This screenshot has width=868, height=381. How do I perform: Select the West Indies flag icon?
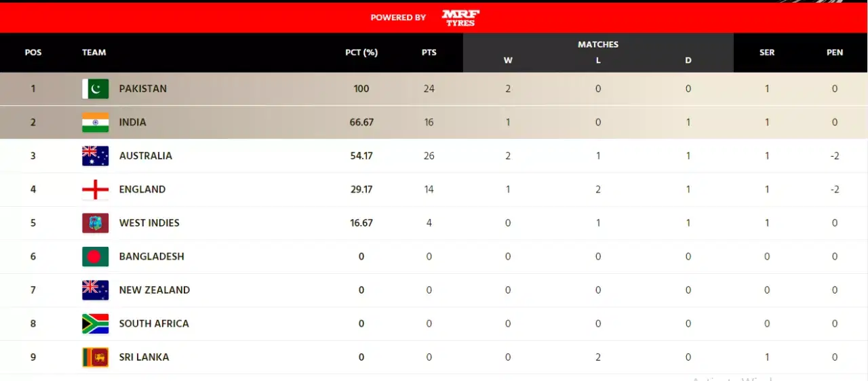96,223
